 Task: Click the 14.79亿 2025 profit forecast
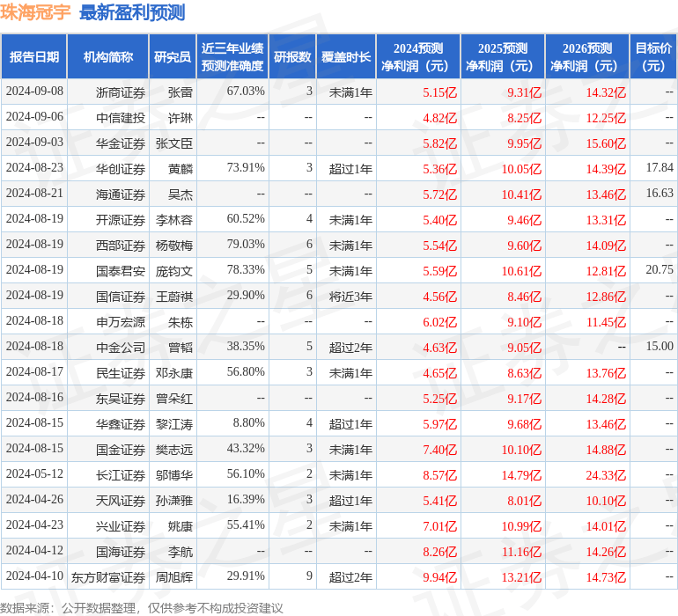[521, 475]
